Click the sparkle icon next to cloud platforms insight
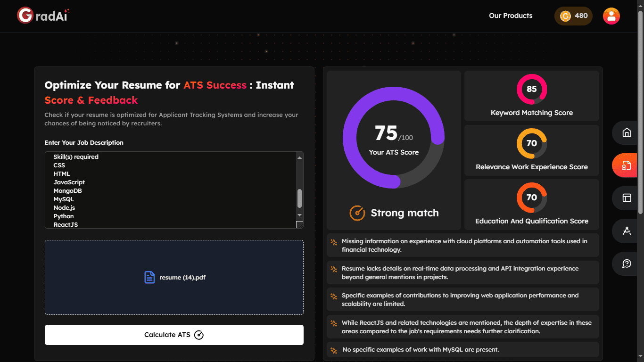This screenshot has height=362, width=644. [x=334, y=241]
